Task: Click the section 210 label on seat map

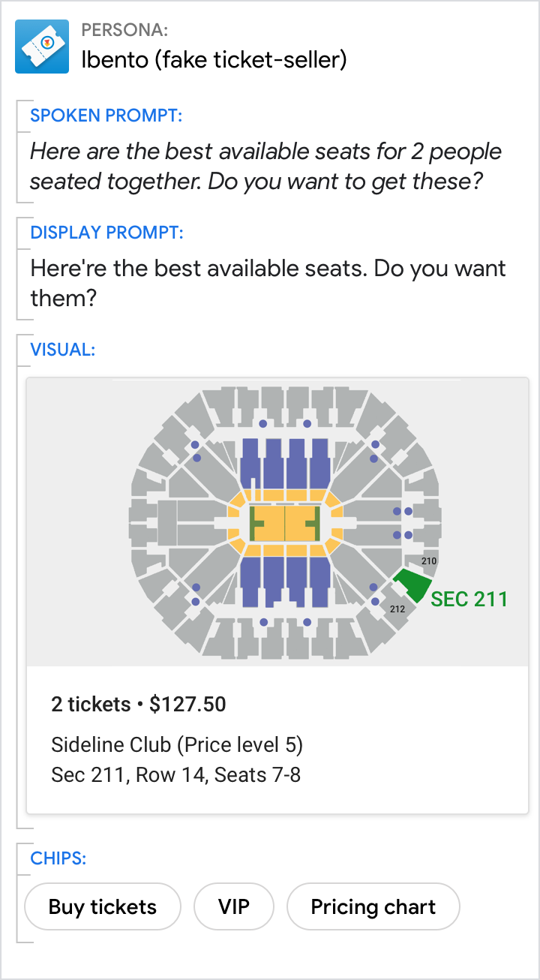Action: point(429,561)
